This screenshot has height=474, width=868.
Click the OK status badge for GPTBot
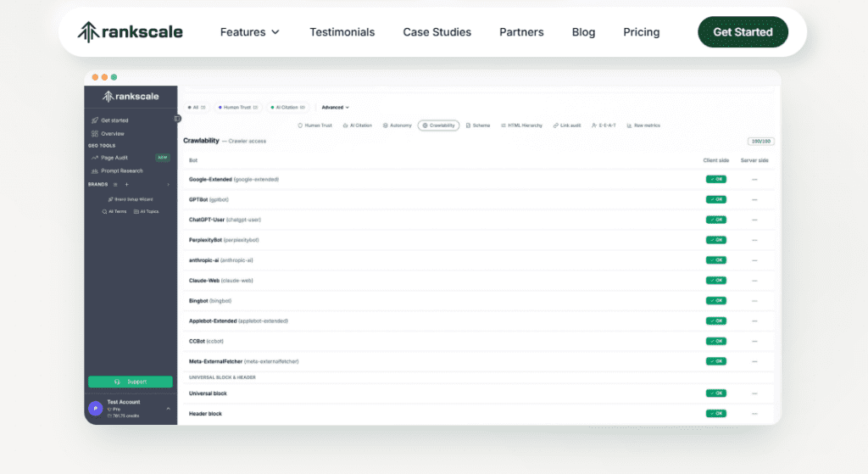pos(715,199)
